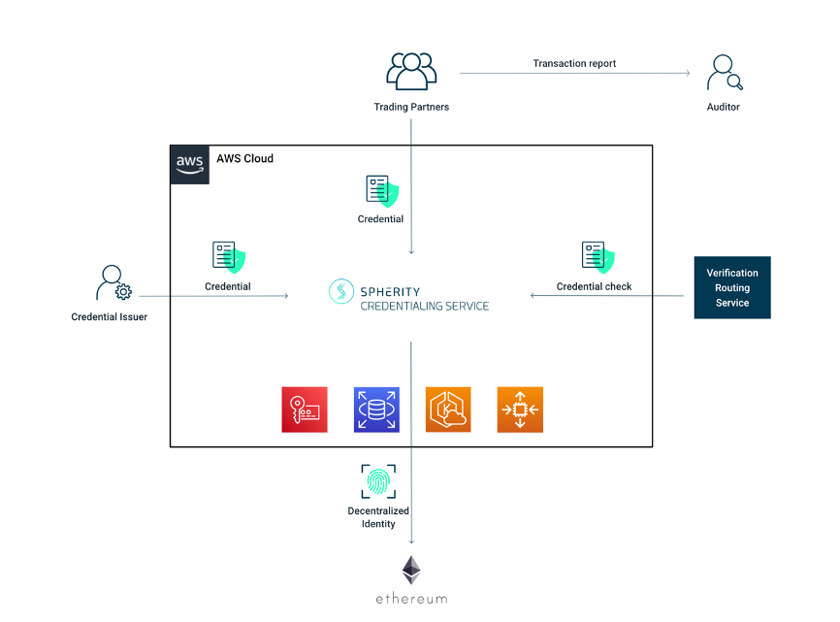Click the Transaction report arrow label
The height and width of the screenshot is (622, 840).
click(x=574, y=63)
